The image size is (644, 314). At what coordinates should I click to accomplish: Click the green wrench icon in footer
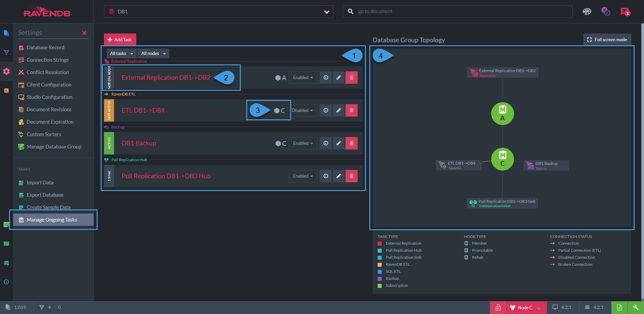tap(635, 307)
